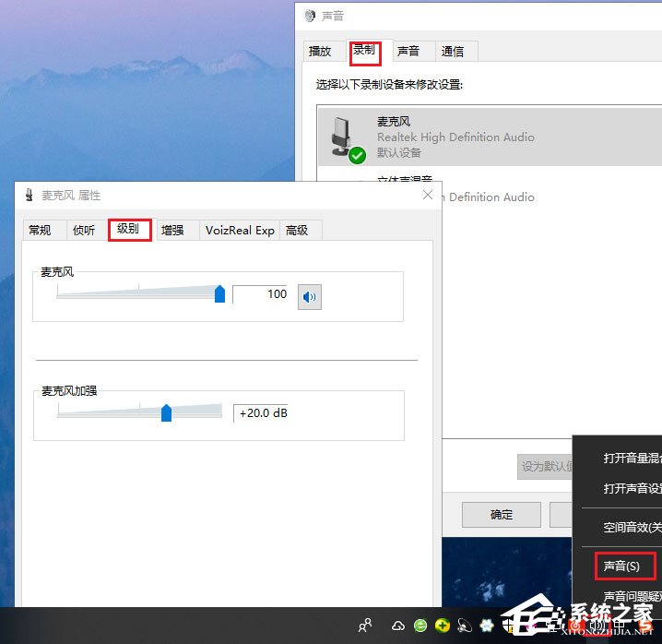Choose 打开声音设置 in context menu

(632, 489)
